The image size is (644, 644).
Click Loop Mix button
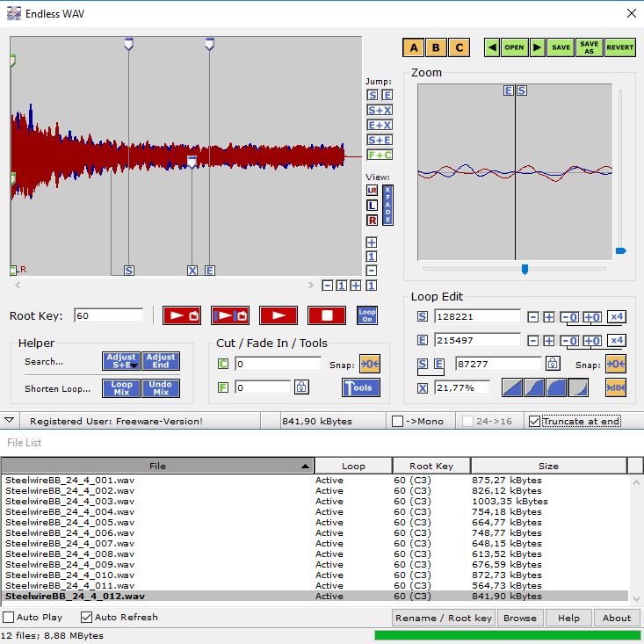(x=121, y=388)
